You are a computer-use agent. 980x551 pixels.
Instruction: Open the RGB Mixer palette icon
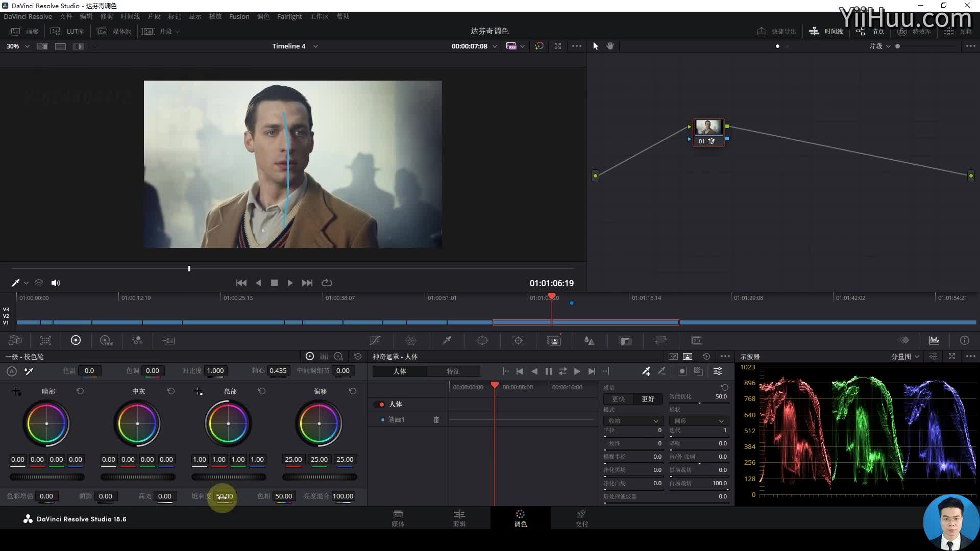[137, 340]
